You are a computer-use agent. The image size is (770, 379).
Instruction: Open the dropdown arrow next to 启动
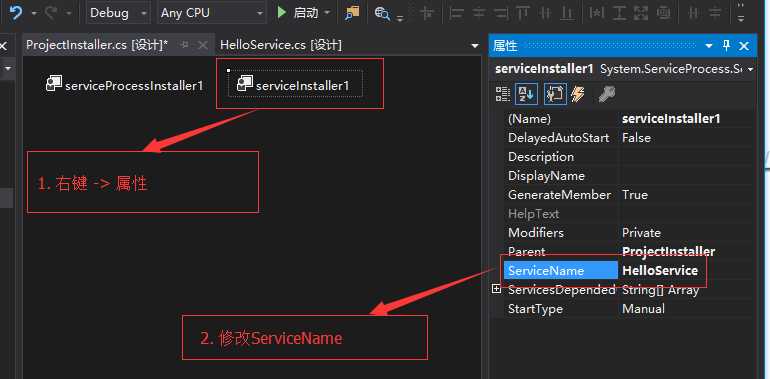pos(327,13)
